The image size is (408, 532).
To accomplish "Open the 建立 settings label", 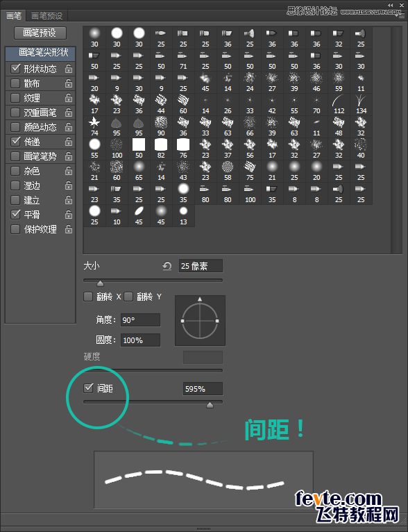I will click(32, 200).
